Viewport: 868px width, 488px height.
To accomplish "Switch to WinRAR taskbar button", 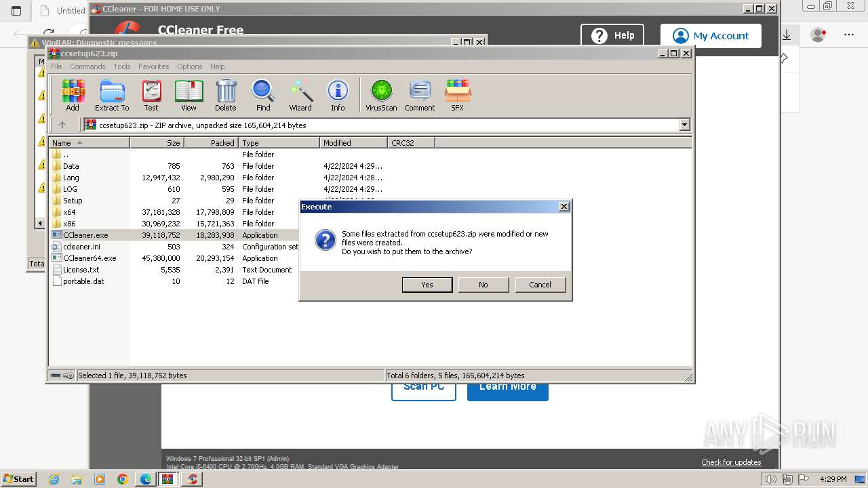I will 168,479.
